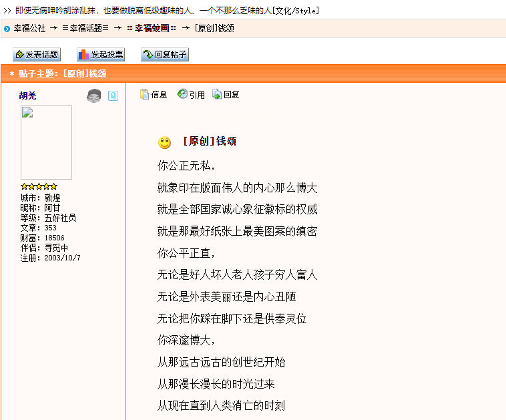Image resolution: width=506 pixels, height=420 pixels.
Task: Click the line 就是全部国家诚心象征徽标的权威
Action: coord(238,209)
